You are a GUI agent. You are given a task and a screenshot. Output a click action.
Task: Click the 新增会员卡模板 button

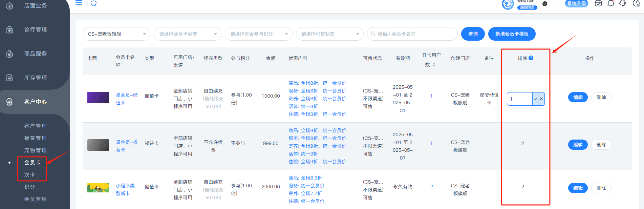(x=512, y=34)
